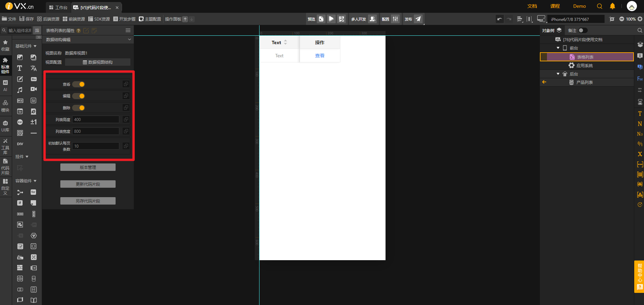Open the 文档 link
644x305 pixels.
pyautogui.click(x=532, y=6)
